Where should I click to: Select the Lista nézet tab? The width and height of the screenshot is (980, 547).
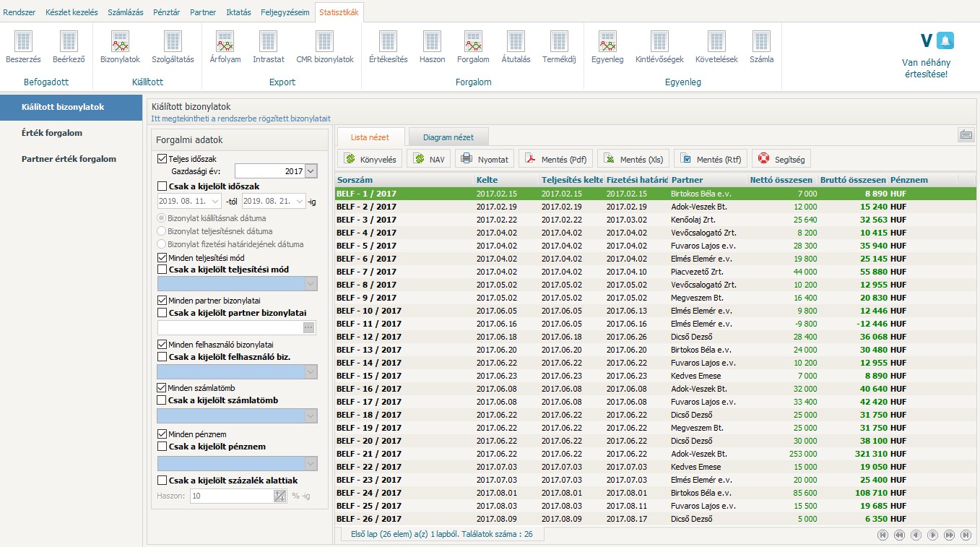(x=370, y=137)
